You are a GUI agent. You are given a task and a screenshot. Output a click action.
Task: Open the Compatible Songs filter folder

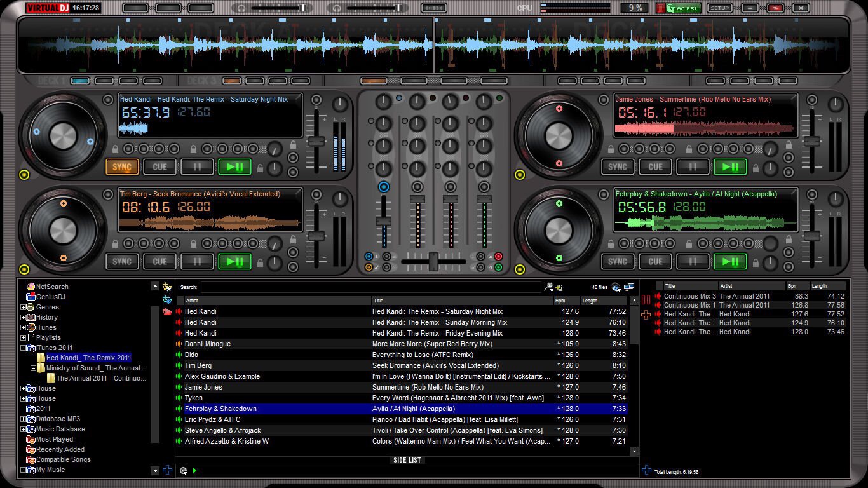pos(58,459)
